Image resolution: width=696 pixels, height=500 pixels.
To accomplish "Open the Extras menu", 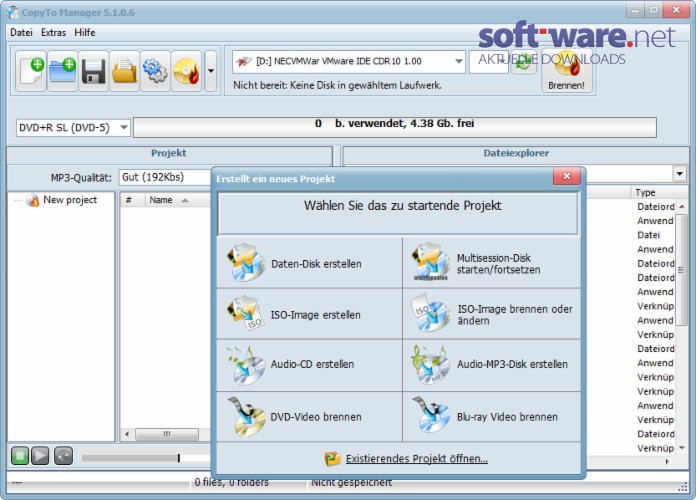I will tap(53, 32).
